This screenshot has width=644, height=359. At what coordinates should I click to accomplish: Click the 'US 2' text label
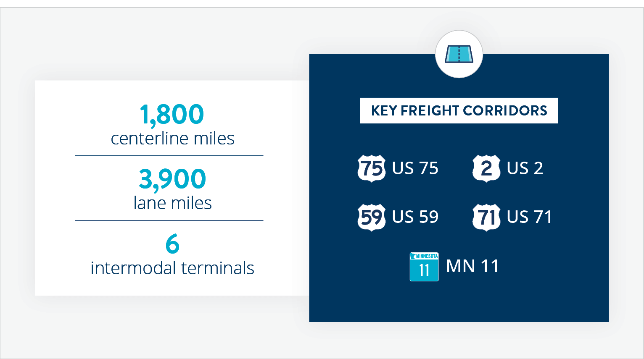pyautogui.click(x=525, y=168)
